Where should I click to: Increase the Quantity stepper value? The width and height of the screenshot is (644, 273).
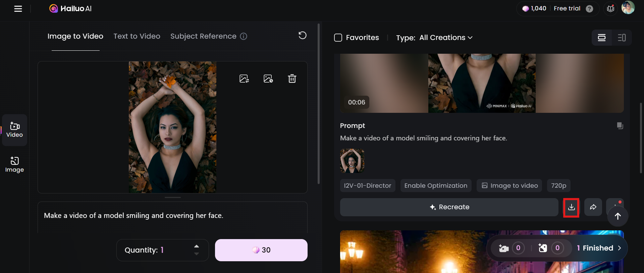point(197,246)
